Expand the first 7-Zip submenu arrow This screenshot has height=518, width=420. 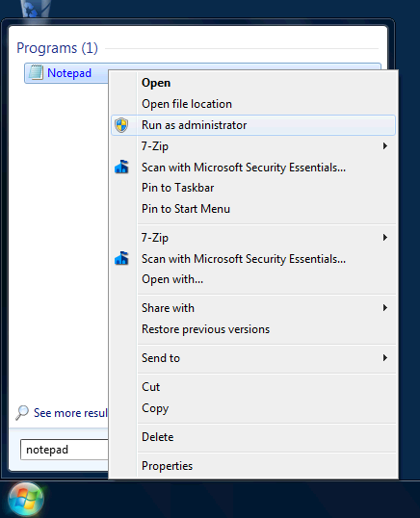pyautogui.click(x=384, y=146)
